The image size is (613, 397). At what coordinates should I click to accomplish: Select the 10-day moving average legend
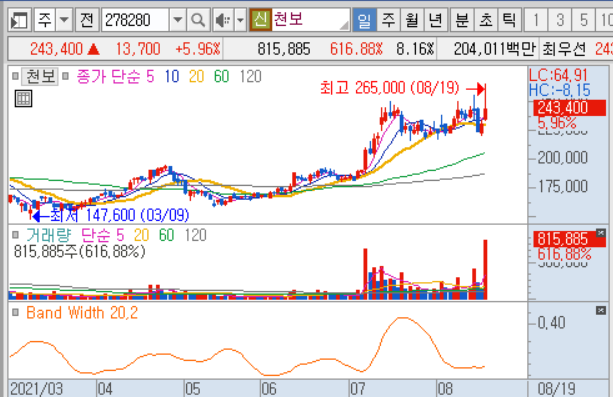tap(172, 76)
